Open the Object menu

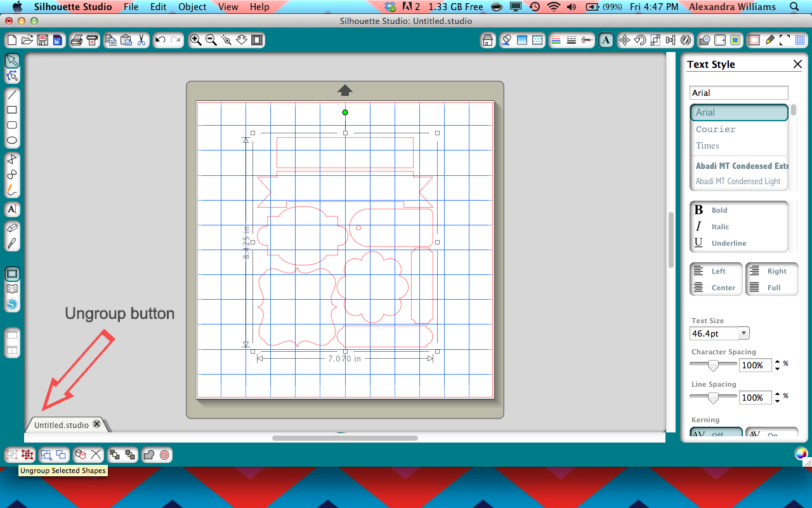[x=192, y=7]
